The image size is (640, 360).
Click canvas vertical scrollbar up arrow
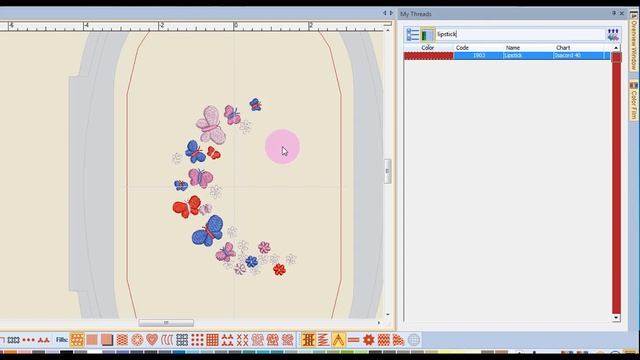(388, 30)
